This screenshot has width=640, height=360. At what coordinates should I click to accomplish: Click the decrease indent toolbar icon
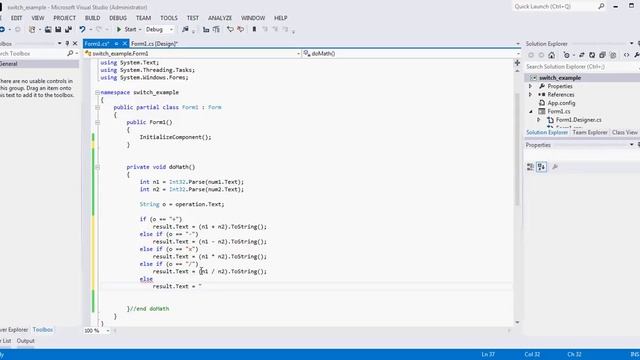[206, 29]
